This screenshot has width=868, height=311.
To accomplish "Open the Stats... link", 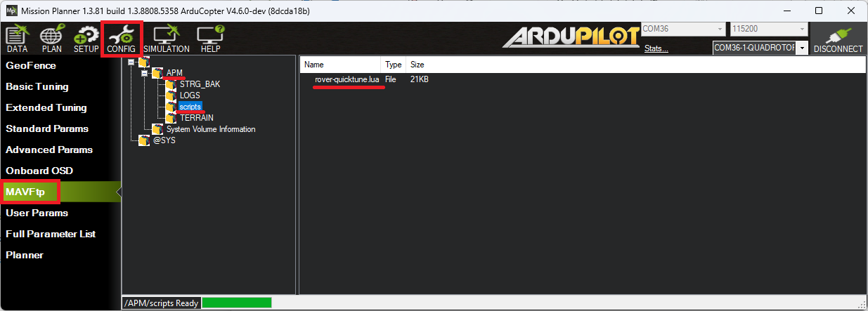I will 656,48.
